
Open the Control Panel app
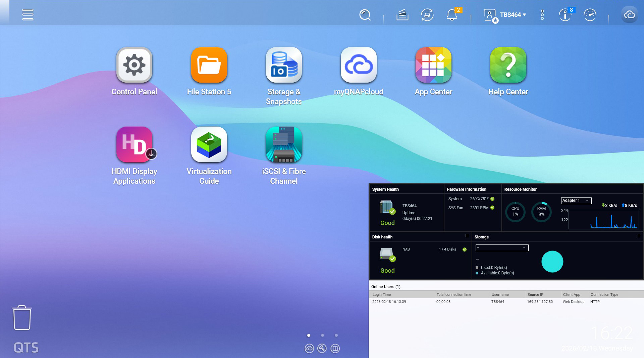134,65
